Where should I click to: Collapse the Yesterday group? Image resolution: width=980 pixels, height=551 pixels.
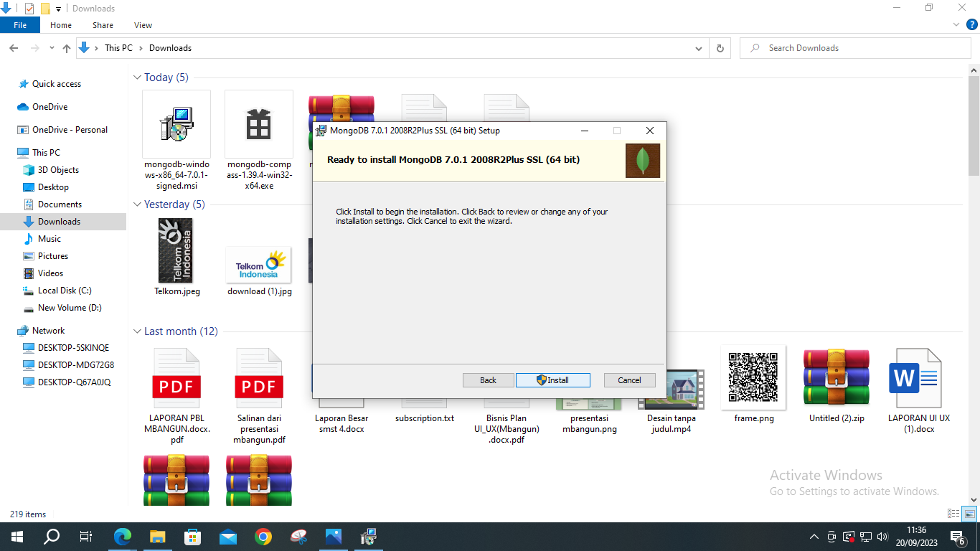[x=138, y=204]
